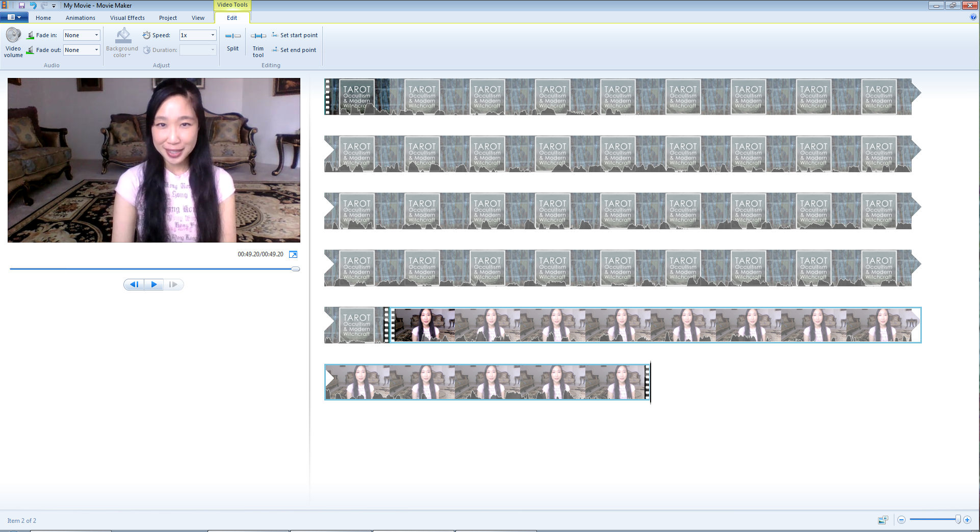Play the video preview
The width and height of the screenshot is (980, 532).
[153, 284]
